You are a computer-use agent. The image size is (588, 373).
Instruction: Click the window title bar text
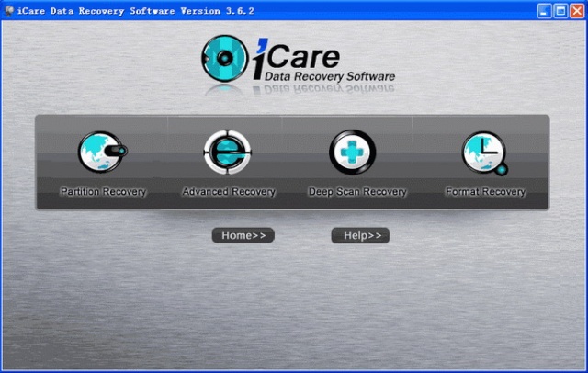136,11
